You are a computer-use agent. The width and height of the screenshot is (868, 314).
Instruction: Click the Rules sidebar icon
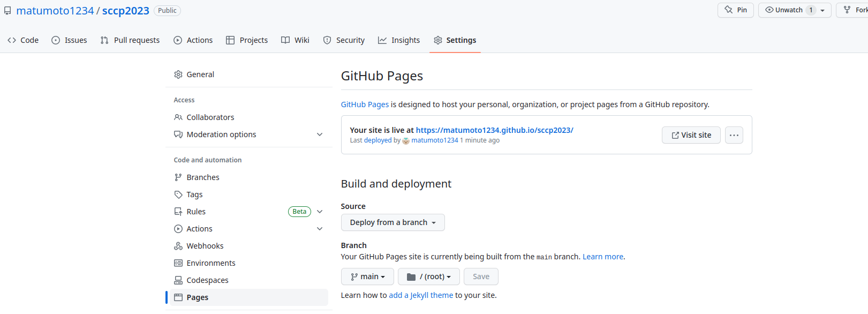click(178, 212)
